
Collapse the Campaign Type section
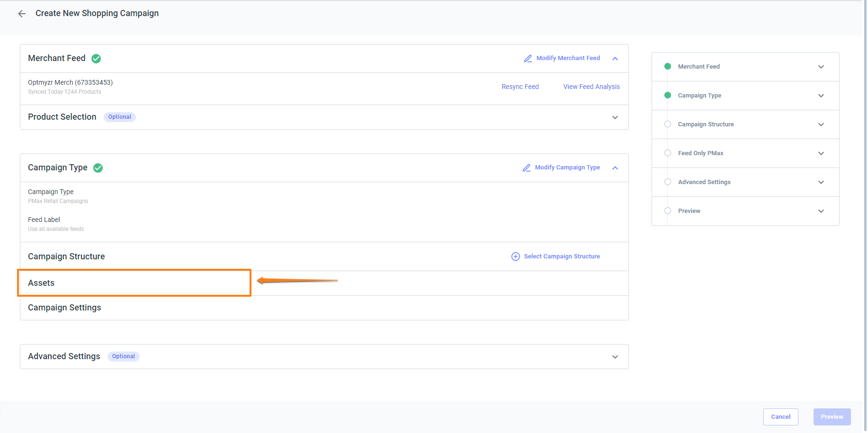tap(615, 168)
